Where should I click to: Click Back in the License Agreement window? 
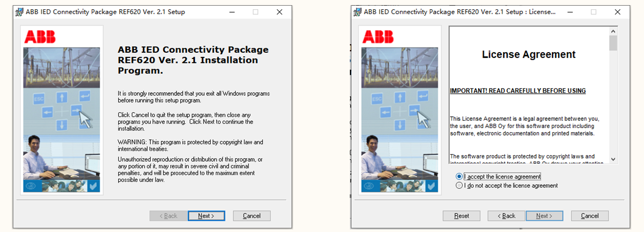point(506,216)
